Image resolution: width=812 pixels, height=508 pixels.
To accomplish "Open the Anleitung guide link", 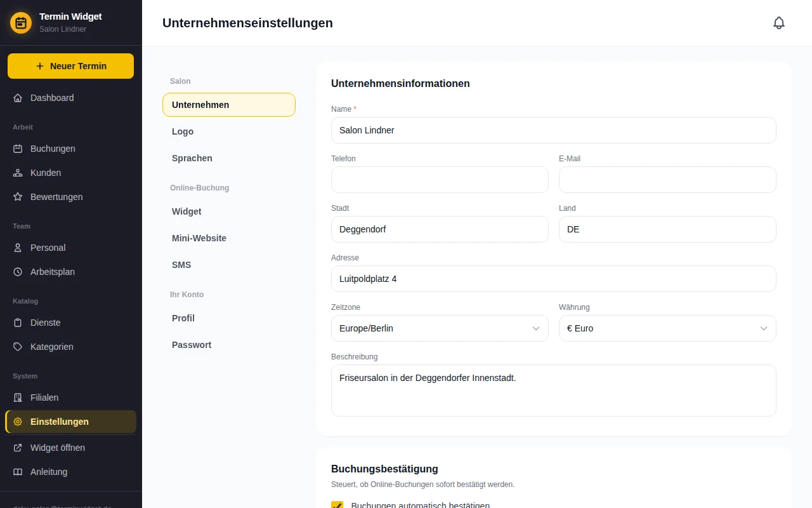I will pyautogui.click(x=70, y=472).
